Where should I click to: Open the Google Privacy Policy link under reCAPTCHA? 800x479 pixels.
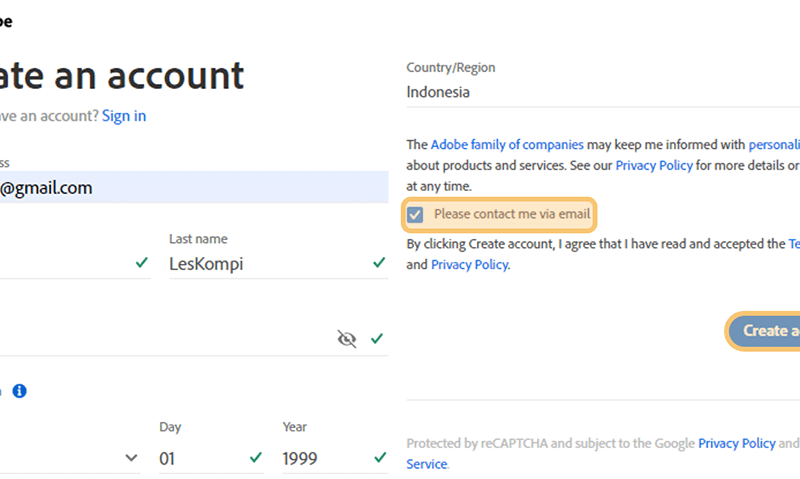click(x=737, y=444)
